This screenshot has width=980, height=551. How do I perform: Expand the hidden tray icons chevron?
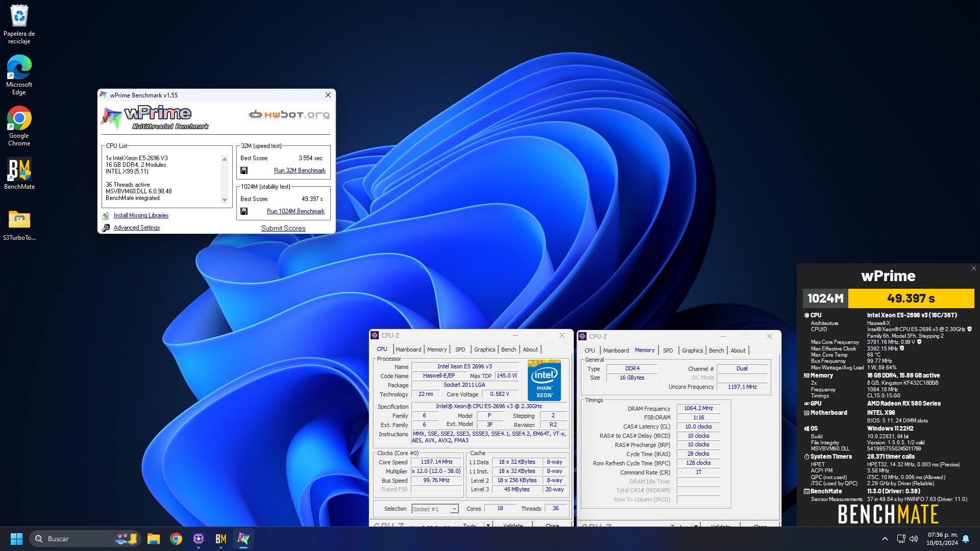click(885, 539)
